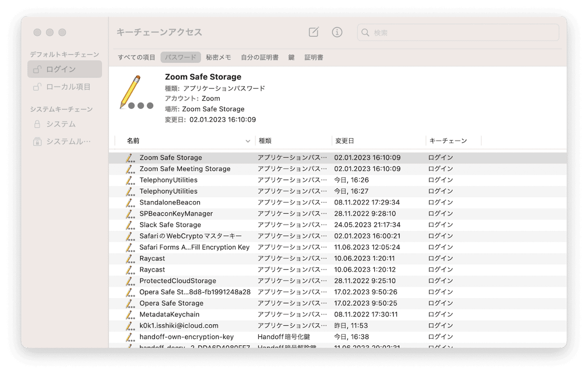The width and height of the screenshot is (588, 374).
Task: Click the pencil icon beside Slack Safe Storage
Action: pos(130,224)
